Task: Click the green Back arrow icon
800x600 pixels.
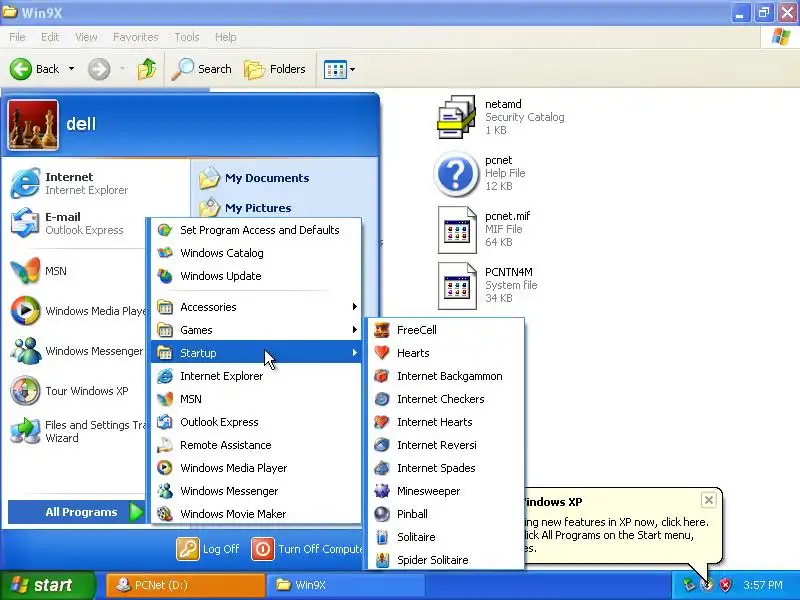Action: click(21, 69)
